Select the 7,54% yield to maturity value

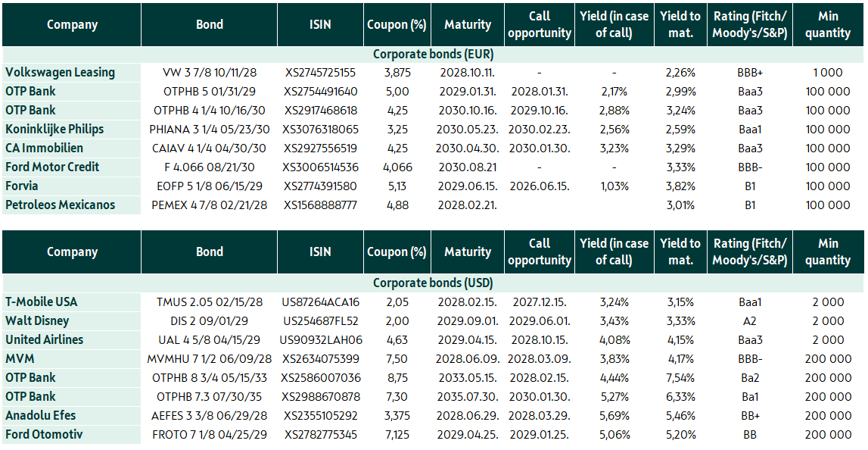[x=680, y=377]
